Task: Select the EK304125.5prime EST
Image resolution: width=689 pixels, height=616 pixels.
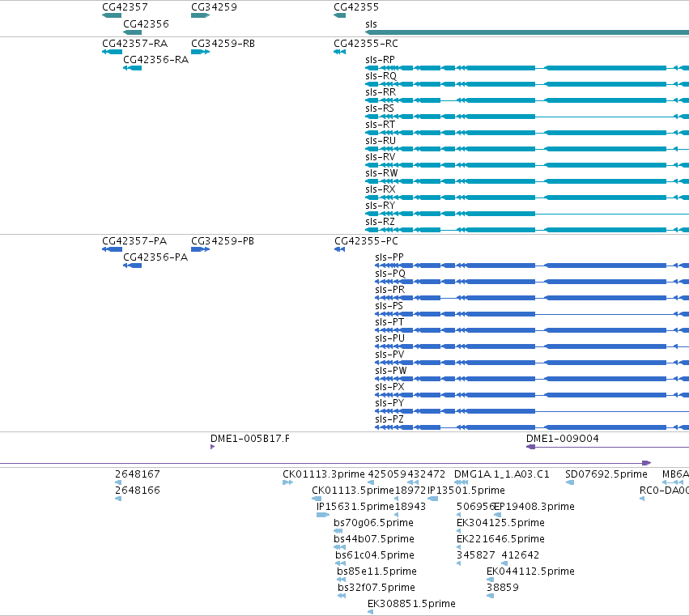Action: 459,532
